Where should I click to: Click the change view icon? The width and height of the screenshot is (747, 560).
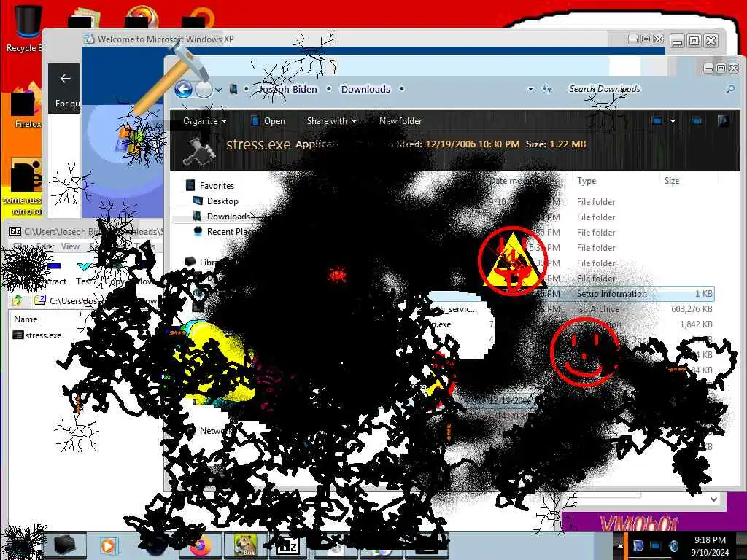(x=657, y=121)
